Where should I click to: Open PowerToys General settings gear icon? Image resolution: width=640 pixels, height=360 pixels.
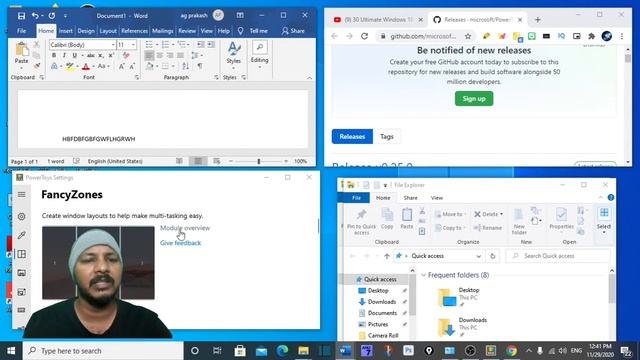(x=22, y=216)
